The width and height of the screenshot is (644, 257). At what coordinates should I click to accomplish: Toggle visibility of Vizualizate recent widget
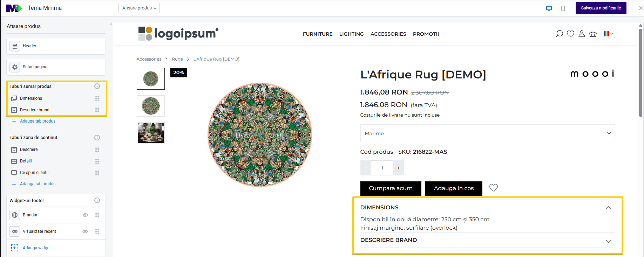85,231
